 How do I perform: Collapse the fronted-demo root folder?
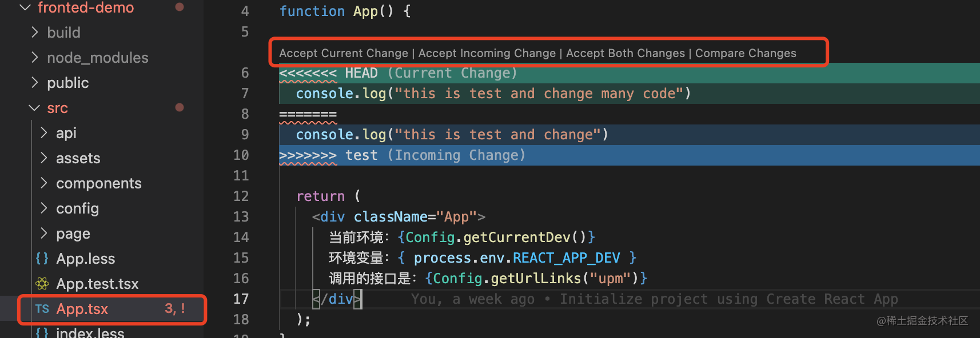[x=25, y=7]
